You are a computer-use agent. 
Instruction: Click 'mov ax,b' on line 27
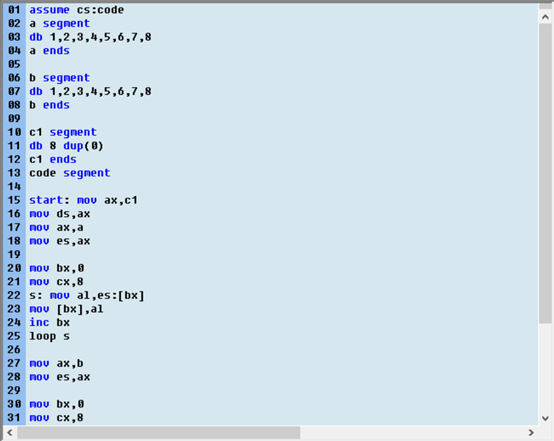(x=57, y=364)
